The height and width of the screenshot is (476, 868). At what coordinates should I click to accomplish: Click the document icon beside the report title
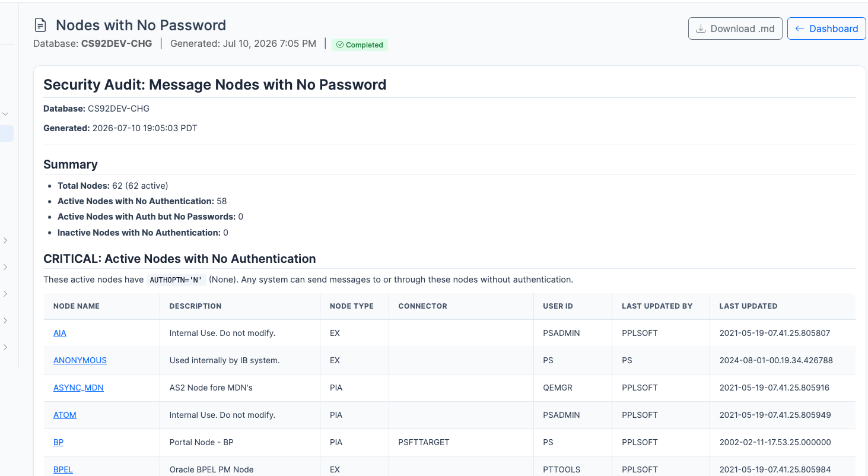click(40, 25)
